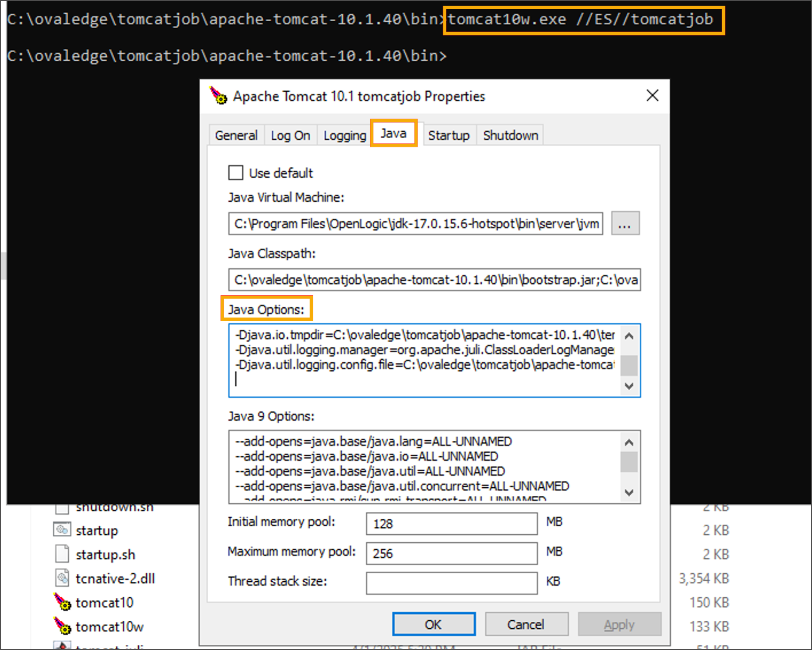This screenshot has height=650, width=812.
Task: Close the tomcatjob Properties dialog
Action: tap(652, 96)
